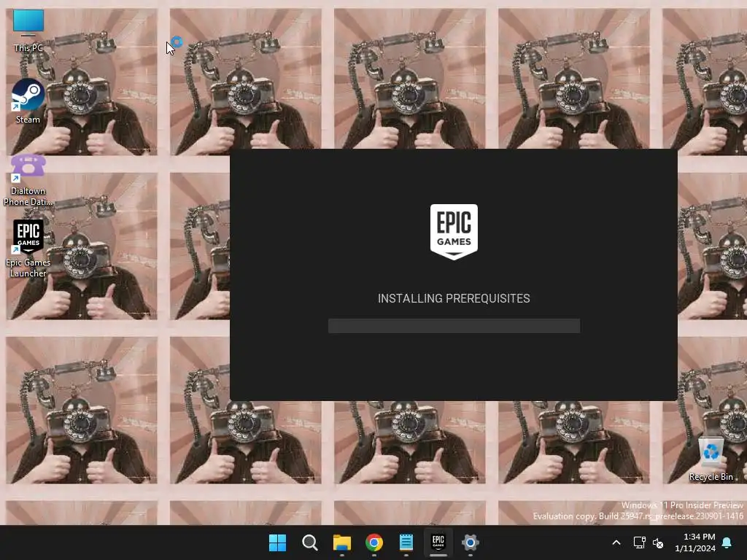Screen dimensions: 747x560
Task: Select the Recycle Bin desktop icon
Action: [711, 459]
